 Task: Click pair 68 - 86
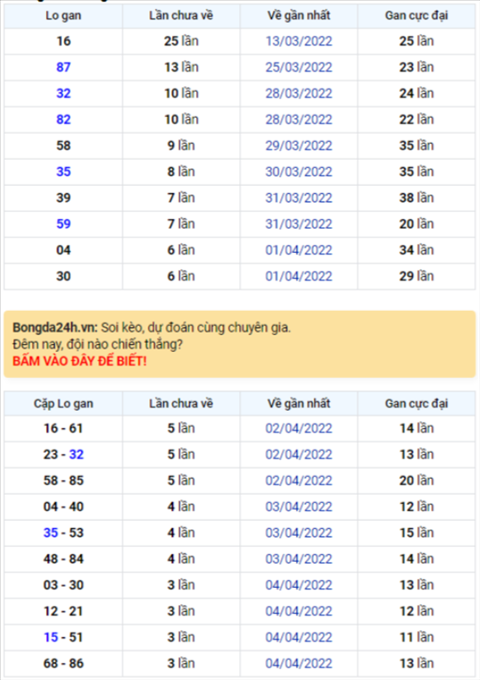click(63, 664)
